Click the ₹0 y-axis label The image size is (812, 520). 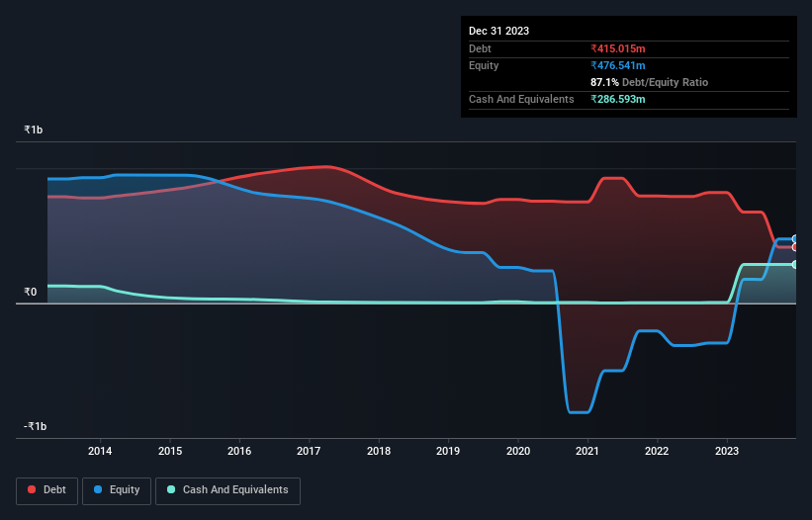pos(31,292)
